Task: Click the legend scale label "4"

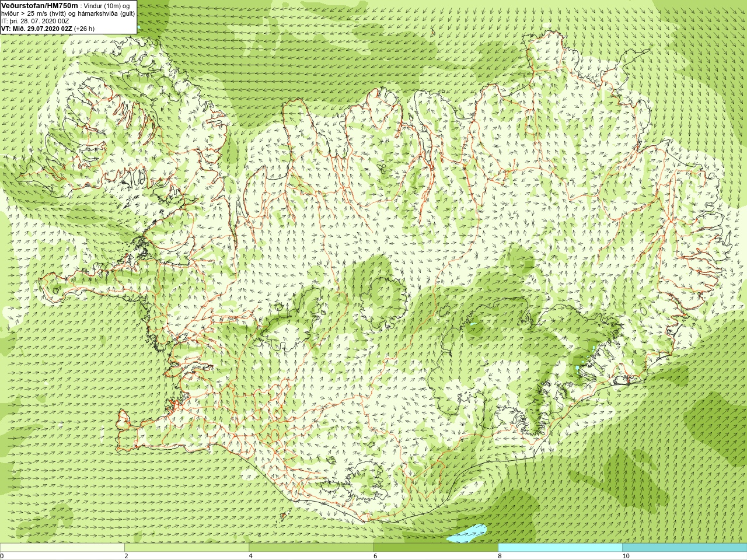Action: [251, 556]
